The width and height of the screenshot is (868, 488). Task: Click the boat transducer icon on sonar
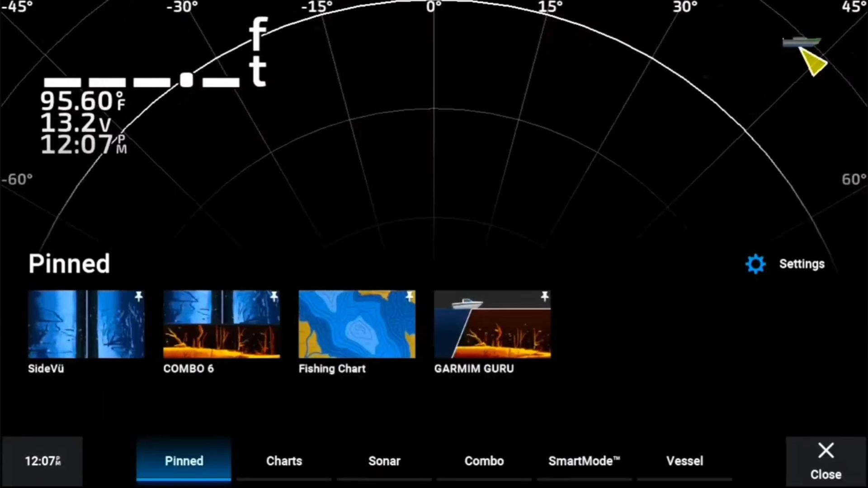(801, 42)
